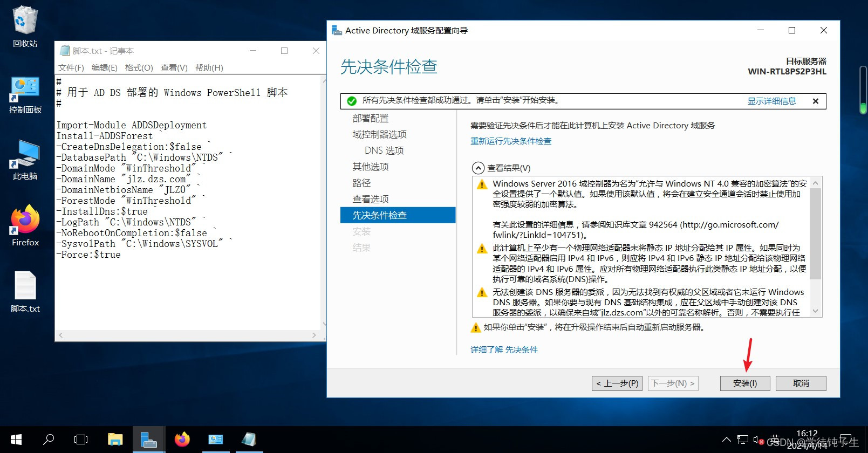Open Task View on the taskbar
The width and height of the screenshot is (868, 453).
click(x=81, y=440)
